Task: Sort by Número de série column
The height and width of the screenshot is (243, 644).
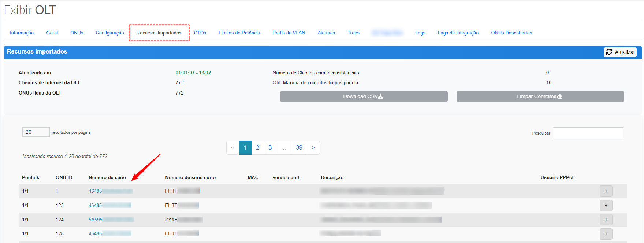Action: (x=107, y=178)
